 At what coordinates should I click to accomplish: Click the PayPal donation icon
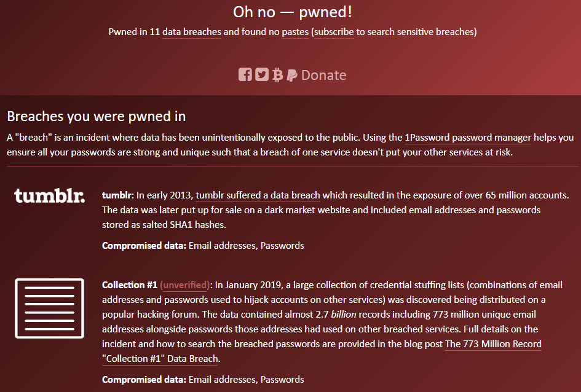[x=292, y=75]
